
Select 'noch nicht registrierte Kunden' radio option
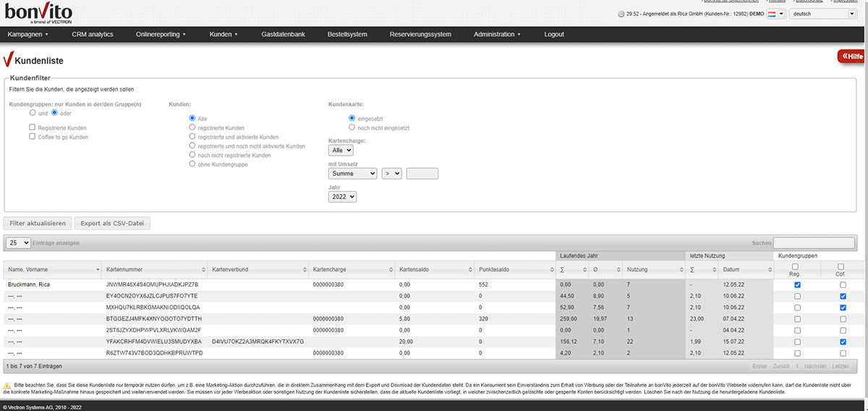point(192,155)
